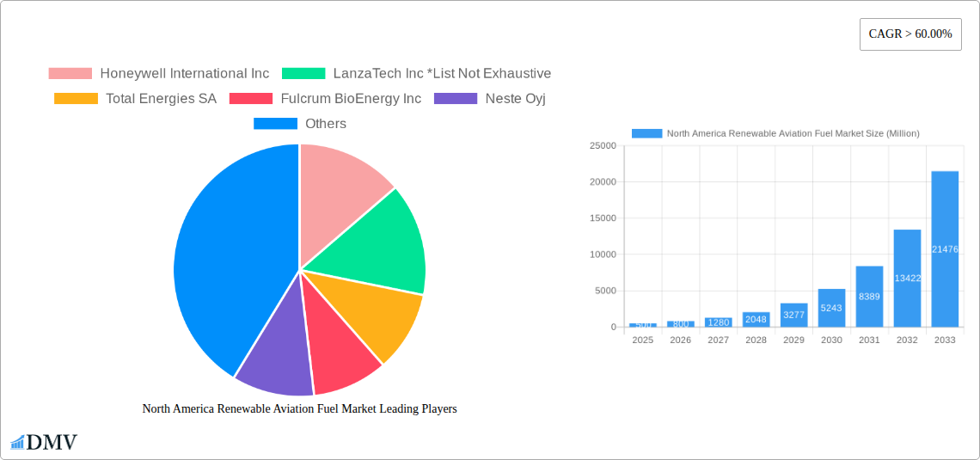Click the 2033 x-axis year label

pyautogui.click(x=945, y=340)
